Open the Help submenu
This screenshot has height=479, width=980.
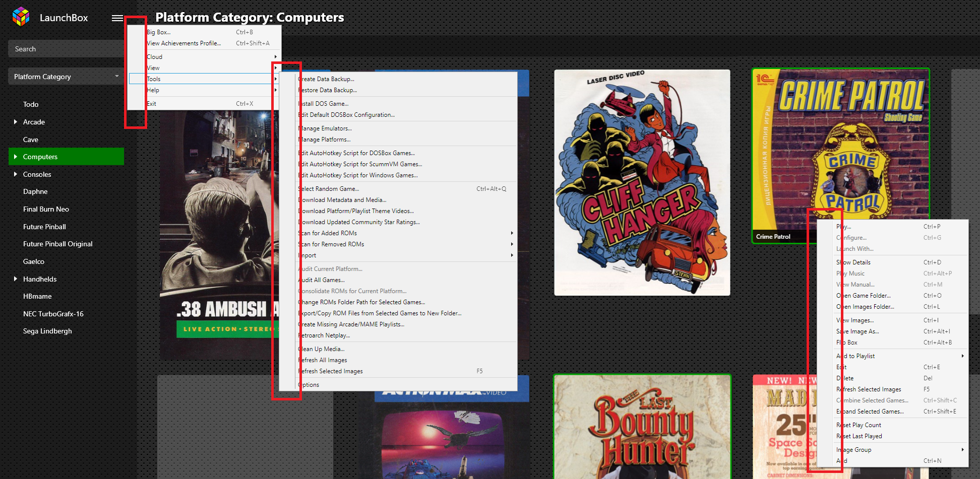coord(204,90)
